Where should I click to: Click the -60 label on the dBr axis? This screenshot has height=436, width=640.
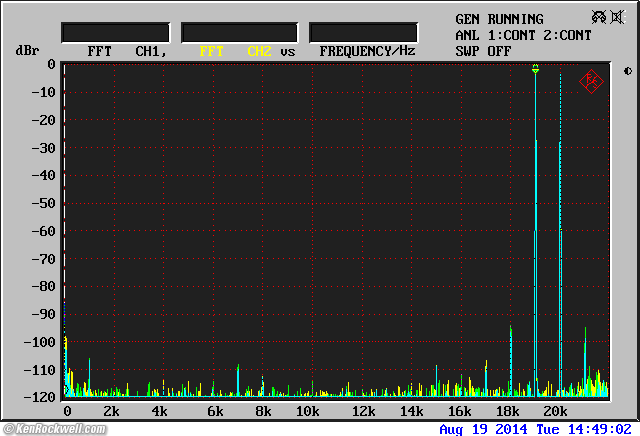(42, 231)
